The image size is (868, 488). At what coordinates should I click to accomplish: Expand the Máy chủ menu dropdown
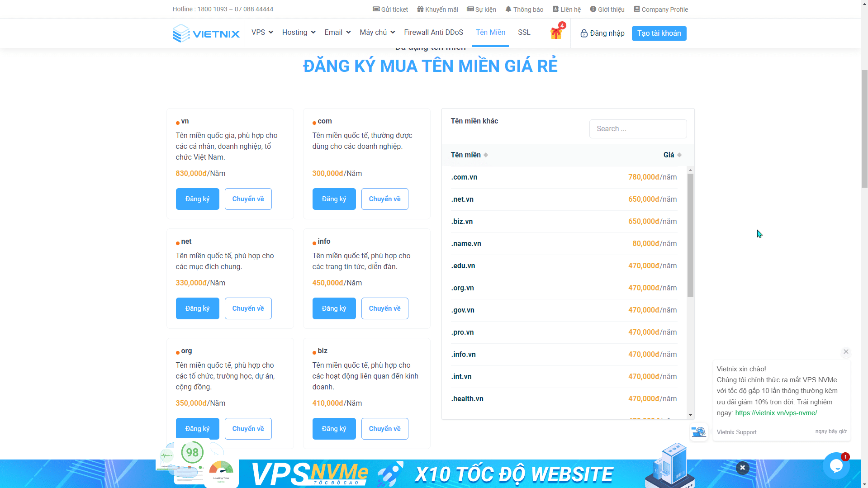[x=377, y=32]
